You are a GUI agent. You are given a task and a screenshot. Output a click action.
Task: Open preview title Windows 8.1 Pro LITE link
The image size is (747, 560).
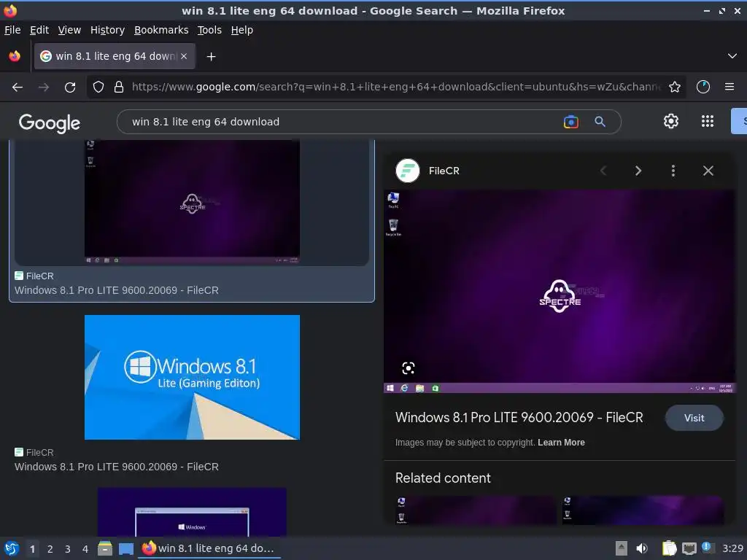click(519, 418)
